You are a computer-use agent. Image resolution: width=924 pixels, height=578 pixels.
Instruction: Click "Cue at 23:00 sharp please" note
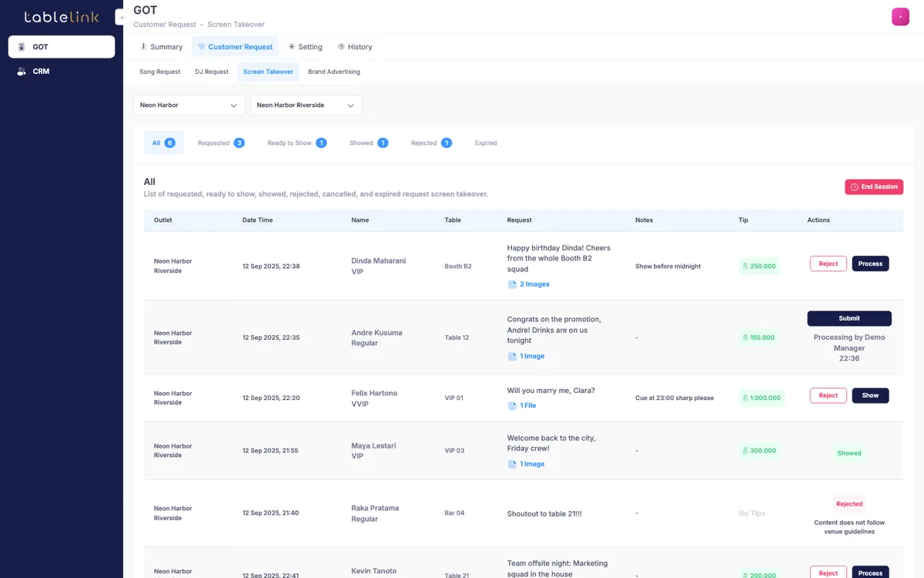pos(675,398)
